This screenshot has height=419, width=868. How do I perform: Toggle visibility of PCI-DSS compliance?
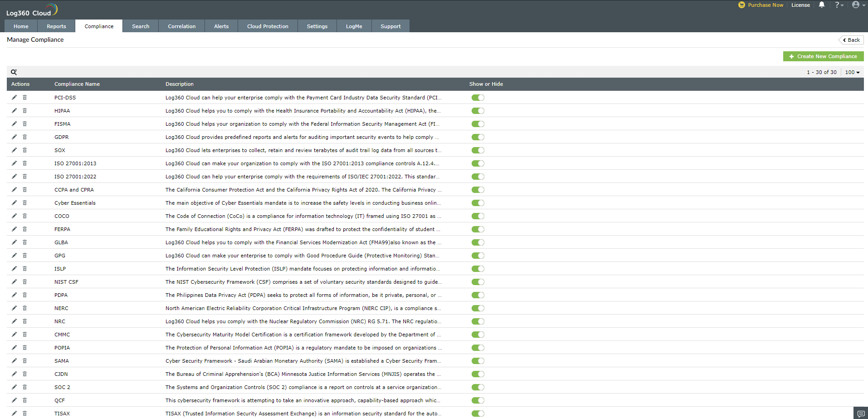coord(478,98)
